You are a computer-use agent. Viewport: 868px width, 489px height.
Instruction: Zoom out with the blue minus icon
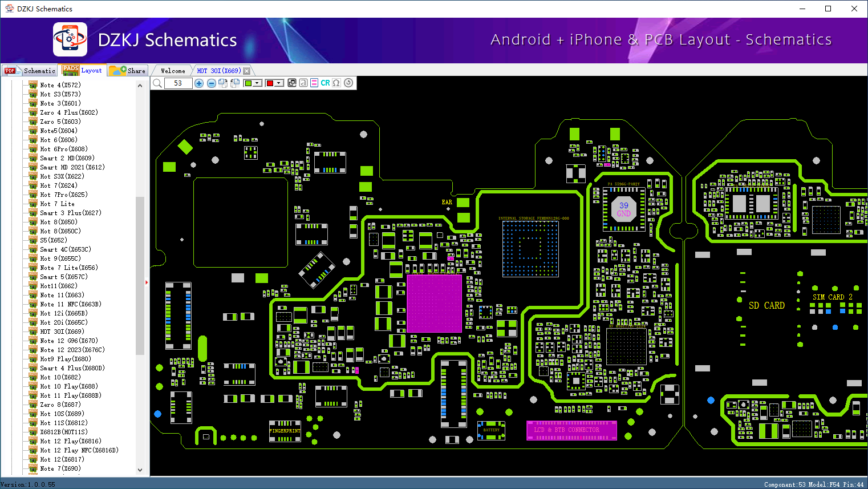tap(211, 83)
